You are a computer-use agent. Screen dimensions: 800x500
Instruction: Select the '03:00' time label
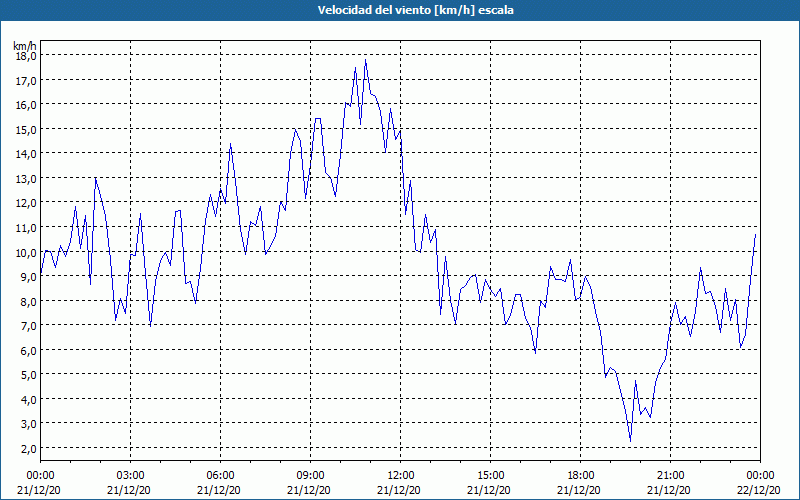[130, 476]
